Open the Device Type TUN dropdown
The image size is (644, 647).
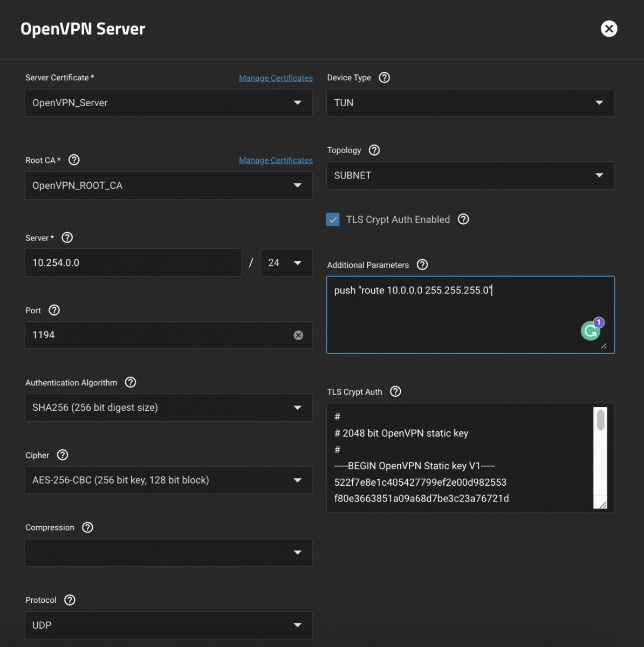[x=470, y=103]
